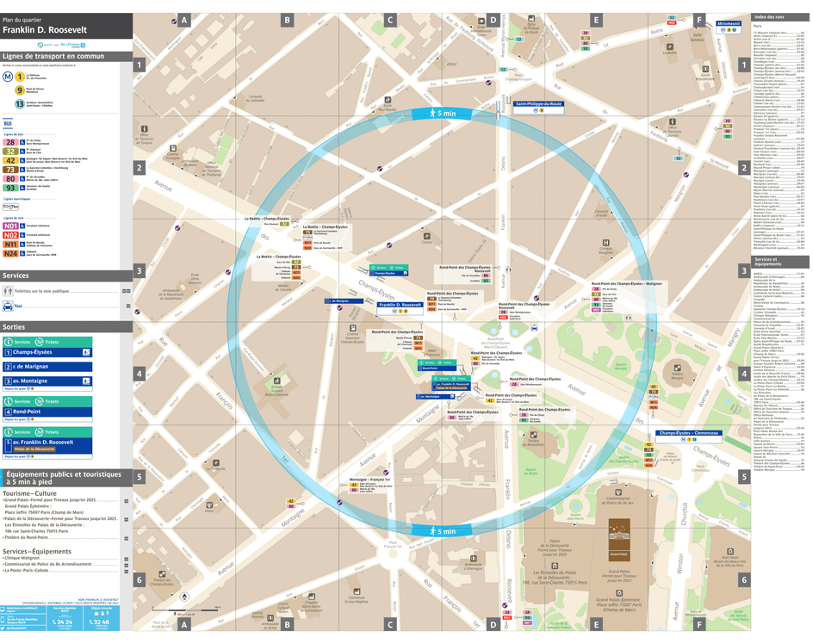Image resolution: width=813 pixels, height=644 pixels.
Task: Select the red N02 night bus badge in the legend
Action: click(10, 235)
